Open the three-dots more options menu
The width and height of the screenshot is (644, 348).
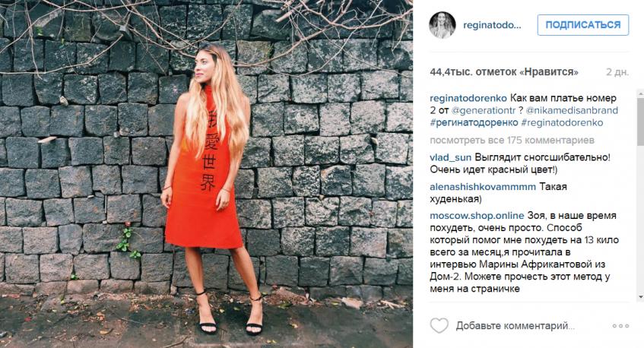[x=620, y=326]
